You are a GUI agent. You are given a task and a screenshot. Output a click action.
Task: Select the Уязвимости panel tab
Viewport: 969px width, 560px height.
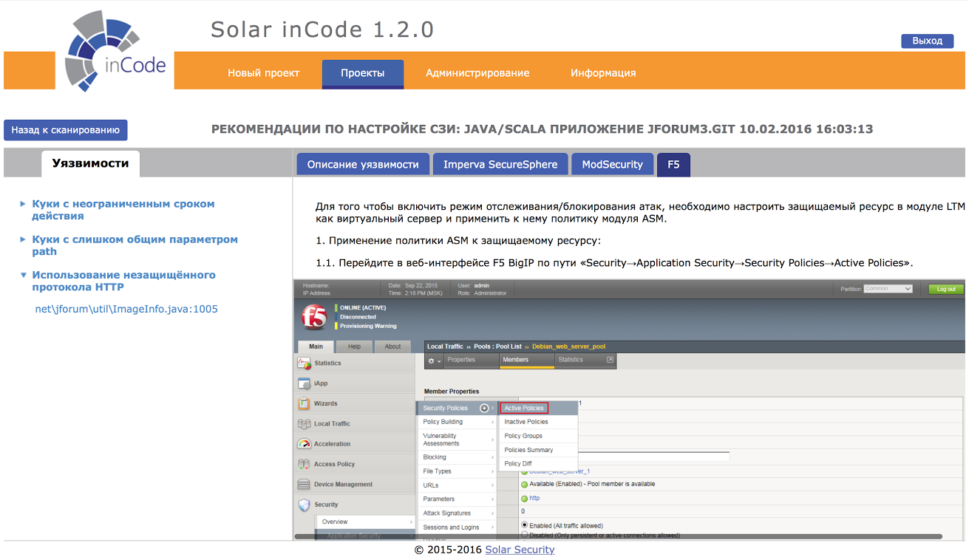90,163
